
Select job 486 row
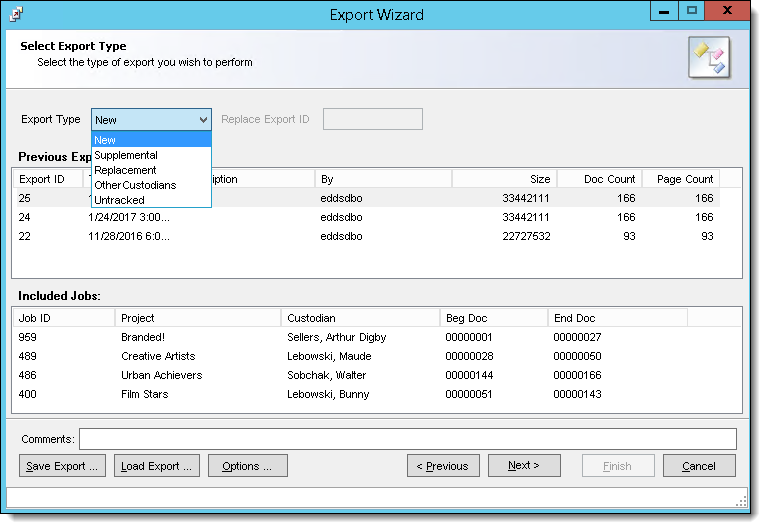[x=350, y=375]
